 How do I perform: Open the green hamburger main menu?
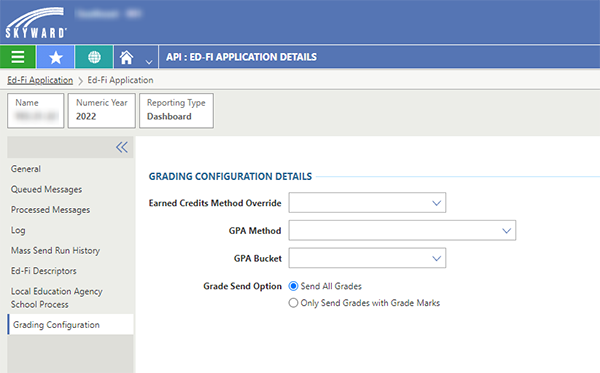click(18, 57)
